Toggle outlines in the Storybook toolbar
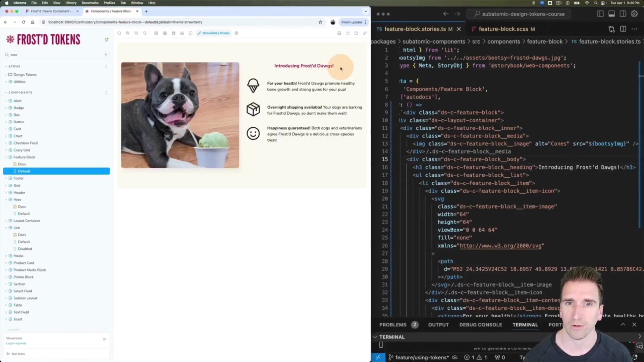 click(191, 33)
